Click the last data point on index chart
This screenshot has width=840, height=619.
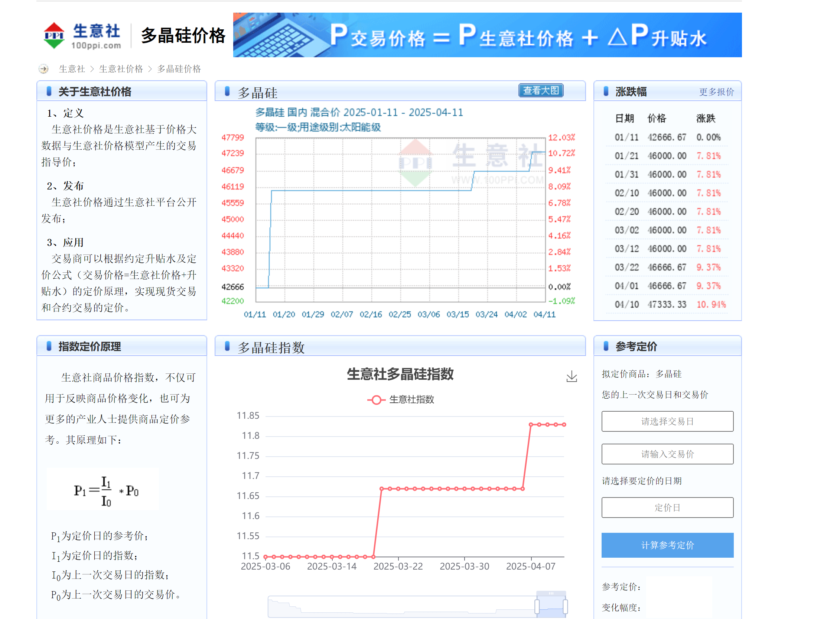point(564,425)
